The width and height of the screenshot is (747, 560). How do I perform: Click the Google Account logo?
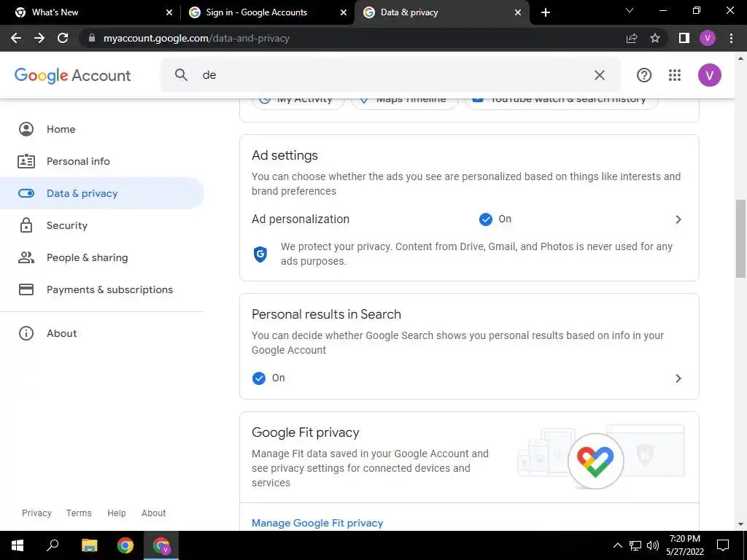(x=72, y=75)
